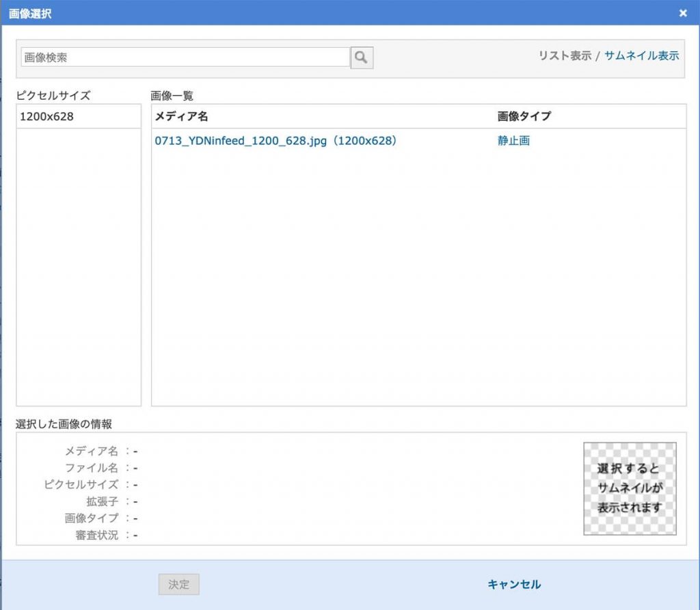Select 0713_YDNinfeed_1200_628.jpg media file

276,141
